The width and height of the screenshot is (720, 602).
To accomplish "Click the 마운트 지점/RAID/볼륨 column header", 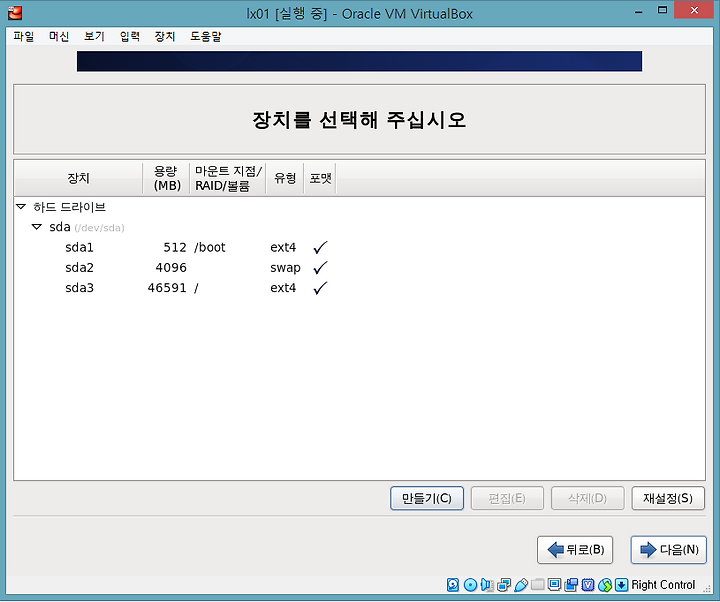I will coord(228,178).
